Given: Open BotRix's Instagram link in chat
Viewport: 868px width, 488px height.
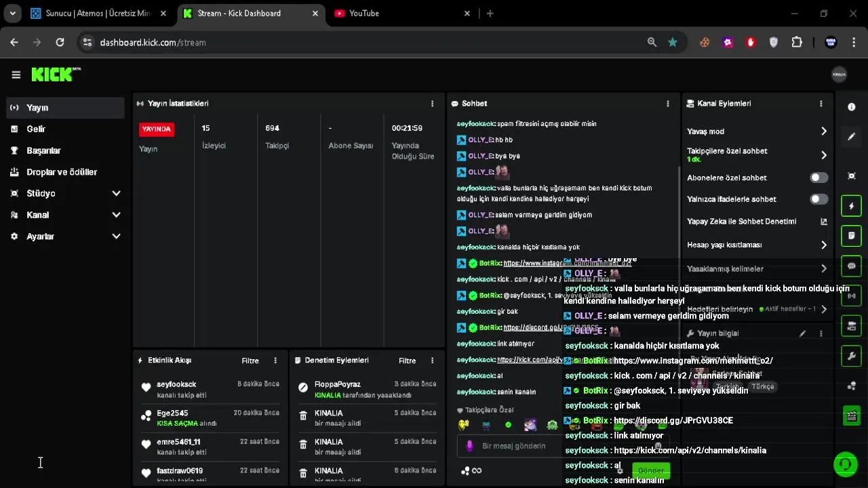Looking at the screenshot, I should 567,263.
